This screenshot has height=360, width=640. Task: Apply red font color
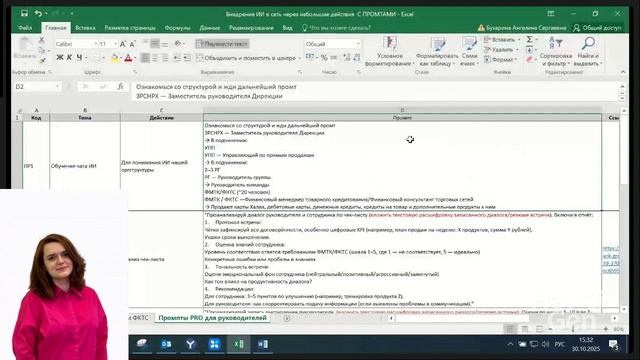click(x=129, y=58)
